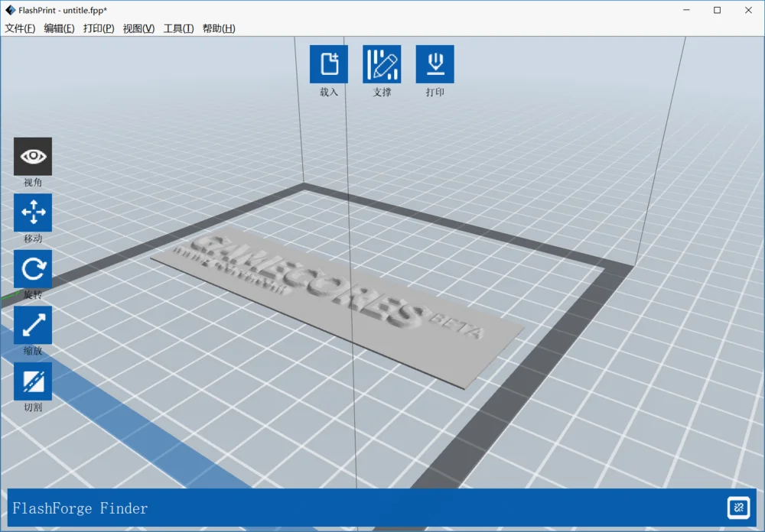This screenshot has height=532, width=765.
Task: Select the Move (移动) tool
Action: tap(33, 212)
